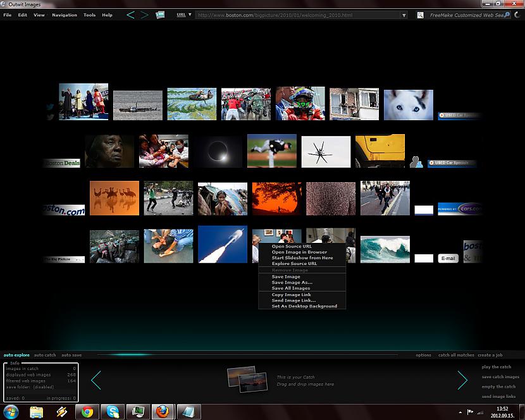Click the Action Center flag in system tray
Screen dimensions: 525x420
pos(470,412)
